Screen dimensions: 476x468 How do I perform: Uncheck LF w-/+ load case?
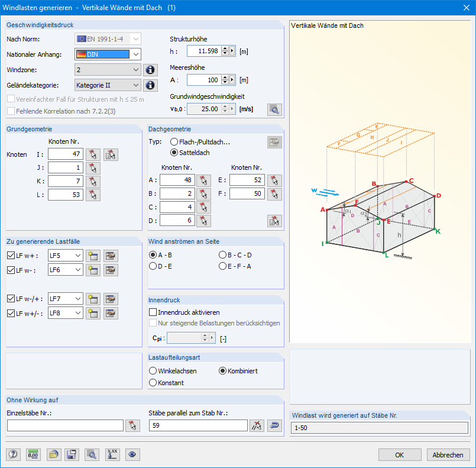tap(11, 299)
